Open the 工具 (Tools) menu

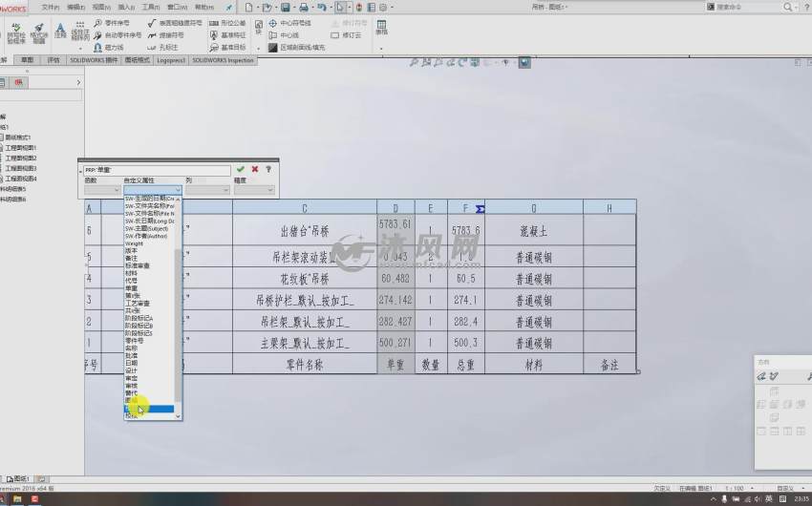(x=151, y=7)
